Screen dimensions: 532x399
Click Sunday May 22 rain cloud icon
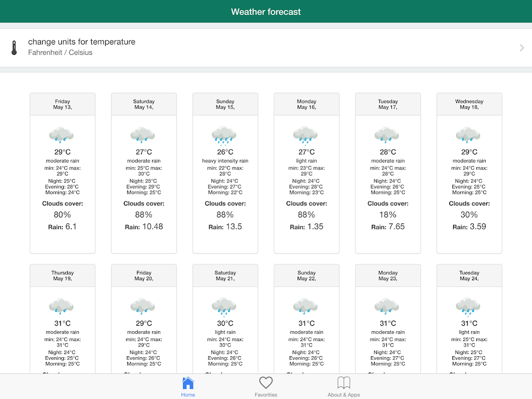[305, 306]
